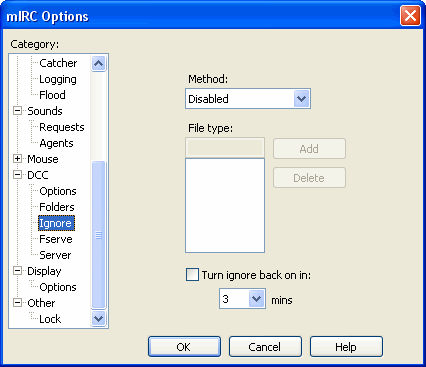Open the minutes dropdown showing 3
Screen dimensions: 426x367
click(256, 299)
